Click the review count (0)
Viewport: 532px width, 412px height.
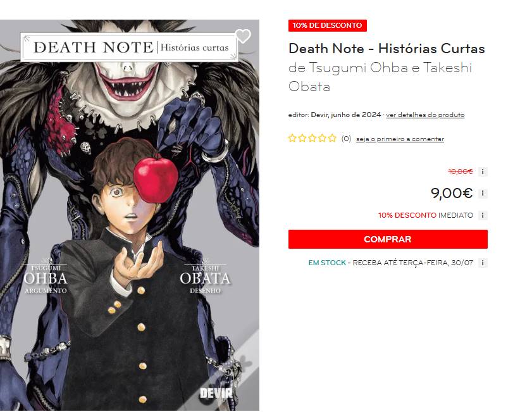pyautogui.click(x=346, y=139)
